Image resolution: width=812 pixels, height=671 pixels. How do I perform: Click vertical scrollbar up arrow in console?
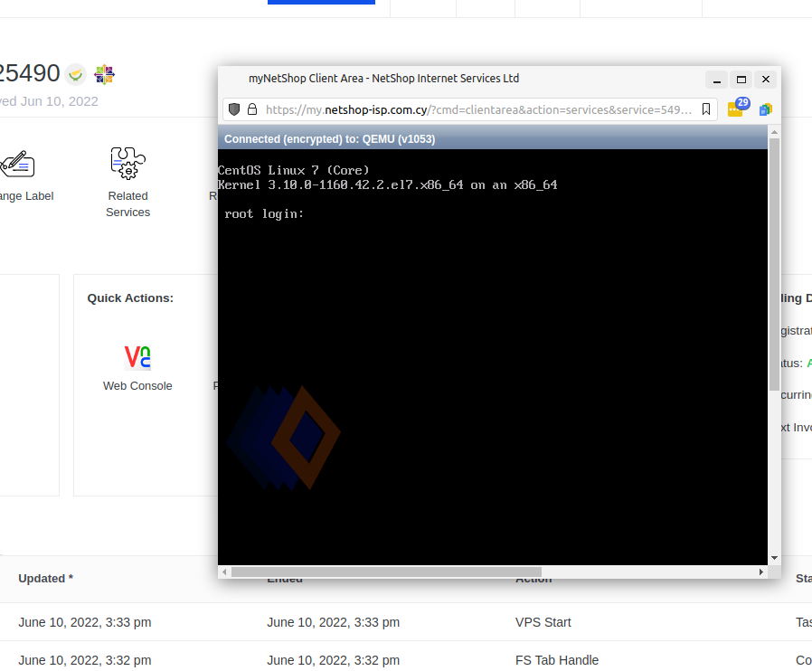click(774, 133)
